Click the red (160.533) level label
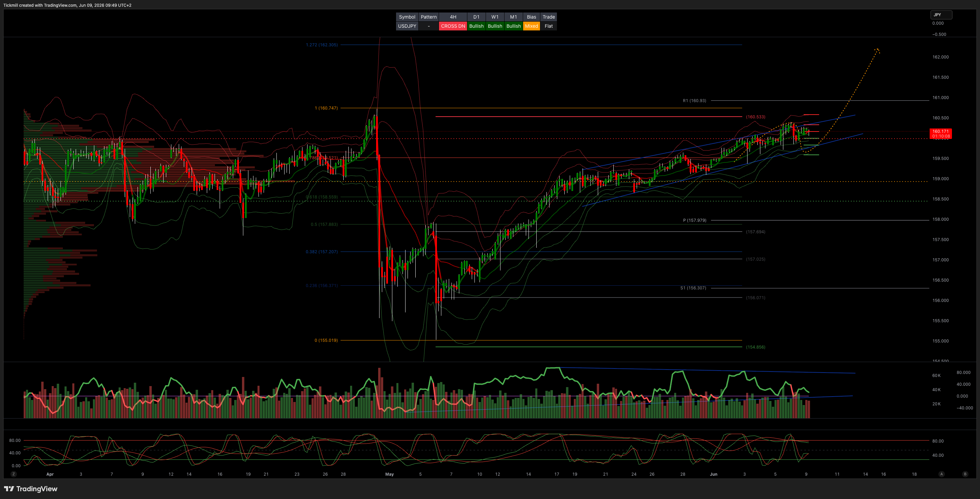Screen dimensions: 980x499 pyautogui.click(x=756, y=117)
